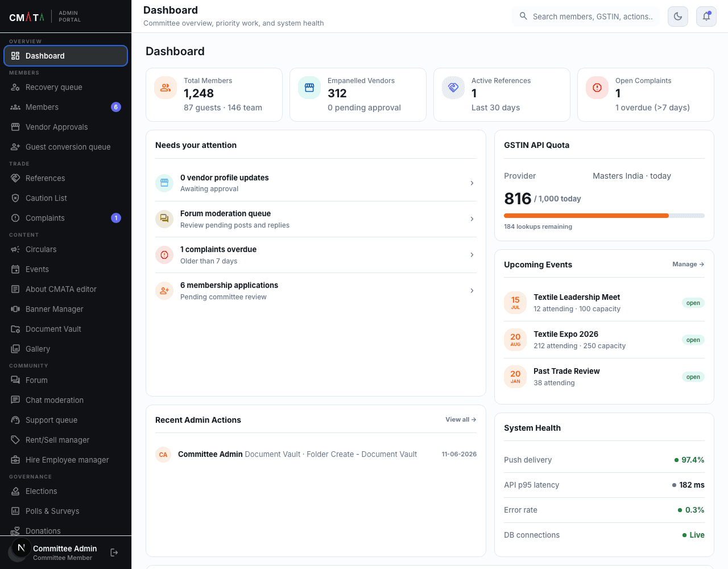Click the Rent/Sell manager tag icon
The width and height of the screenshot is (728, 569).
[x=15, y=440]
